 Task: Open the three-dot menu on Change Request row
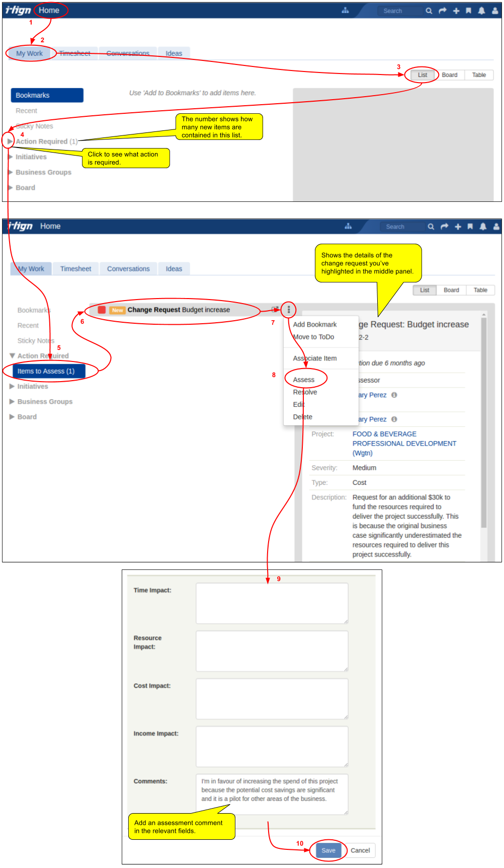coord(289,310)
